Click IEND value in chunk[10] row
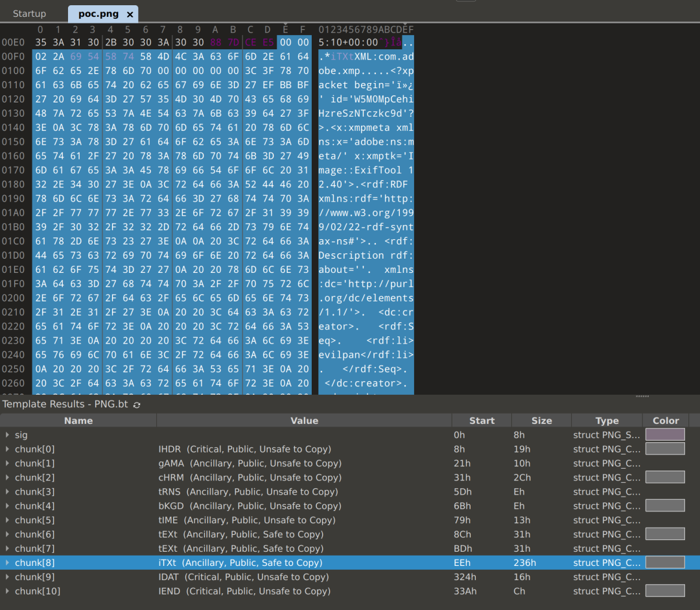Viewport: 700px width, 610px height. (x=244, y=591)
